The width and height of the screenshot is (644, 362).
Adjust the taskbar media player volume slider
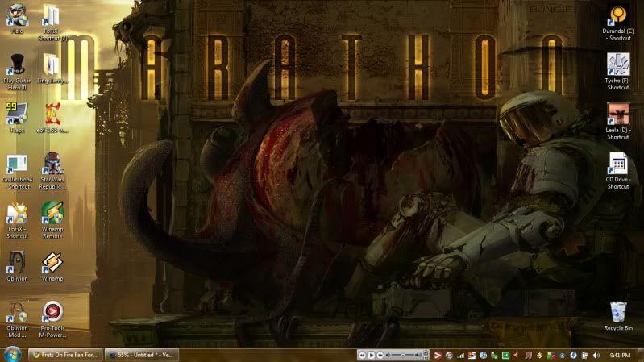point(402,355)
